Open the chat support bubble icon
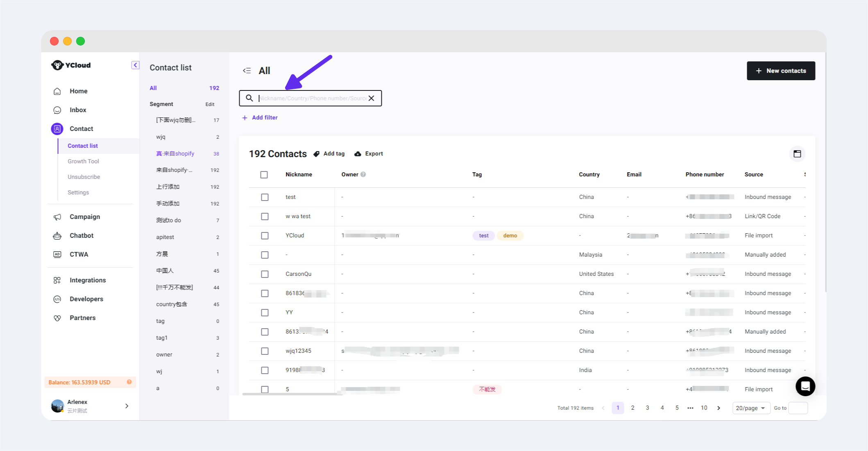 pyautogui.click(x=805, y=386)
